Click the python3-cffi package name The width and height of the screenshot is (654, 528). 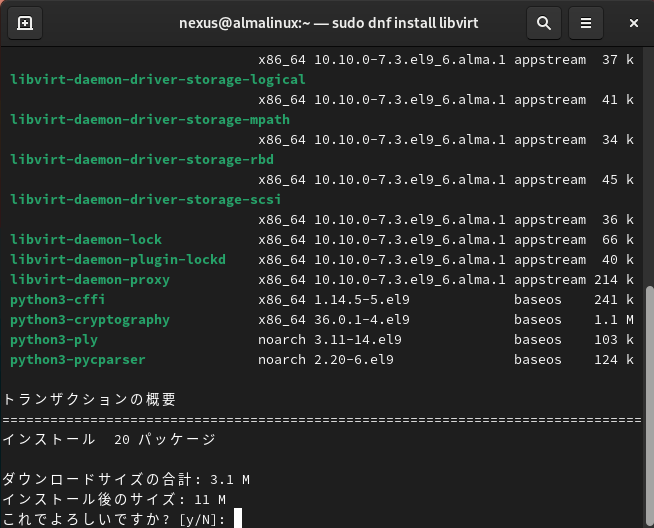pos(58,300)
